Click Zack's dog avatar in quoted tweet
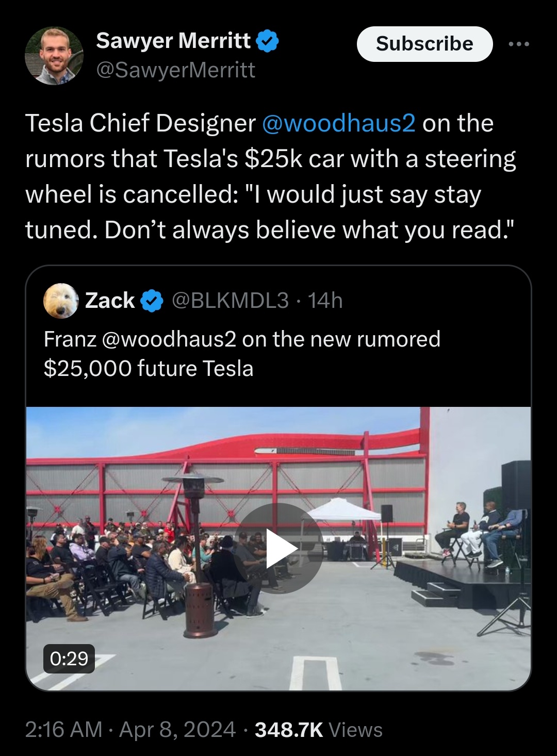 [x=61, y=301]
